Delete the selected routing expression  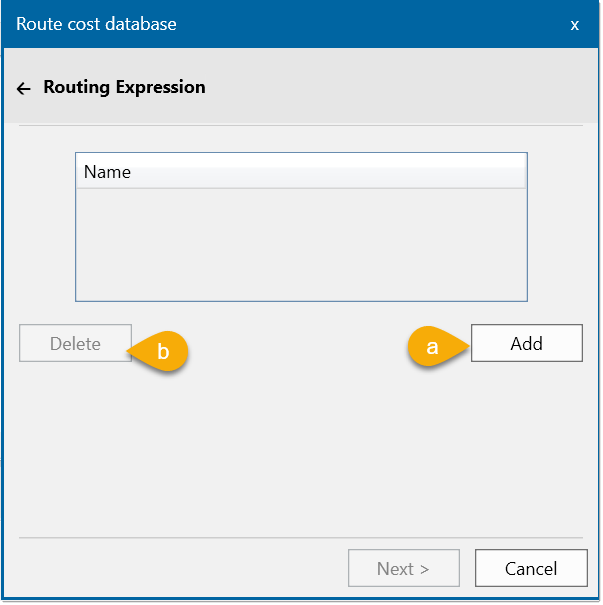76,343
